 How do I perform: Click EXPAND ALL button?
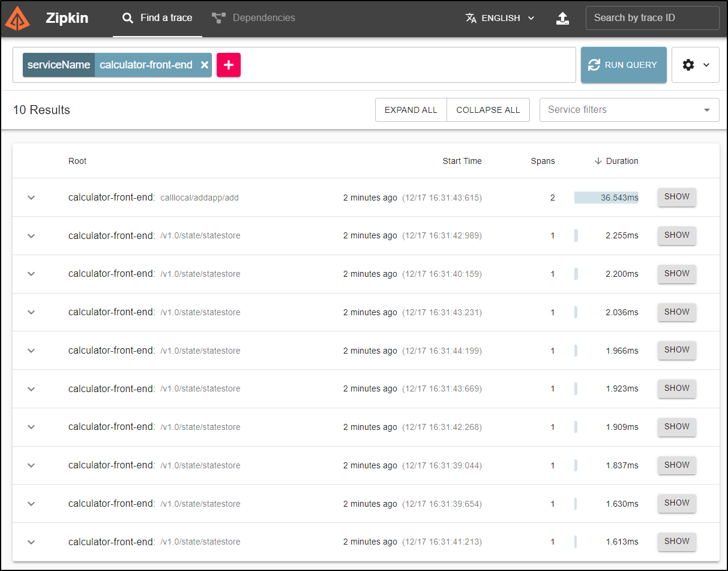(x=411, y=110)
